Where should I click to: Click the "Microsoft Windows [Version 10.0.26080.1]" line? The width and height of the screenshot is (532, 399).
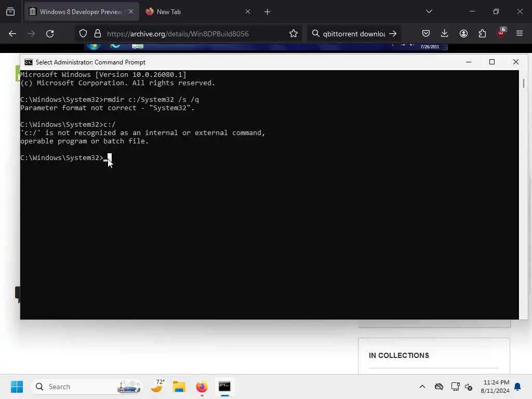(x=103, y=75)
